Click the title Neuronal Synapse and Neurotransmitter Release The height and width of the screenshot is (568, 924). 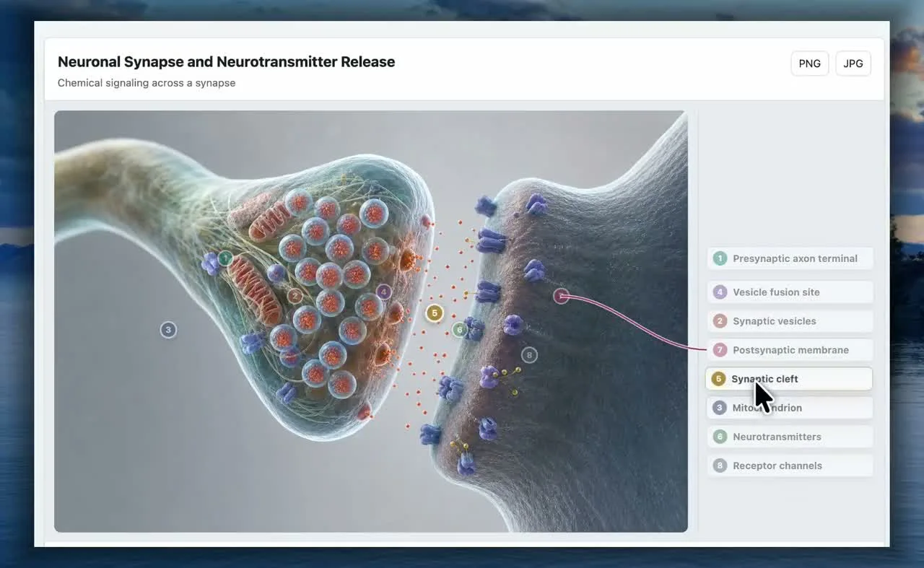click(x=226, y=62)
